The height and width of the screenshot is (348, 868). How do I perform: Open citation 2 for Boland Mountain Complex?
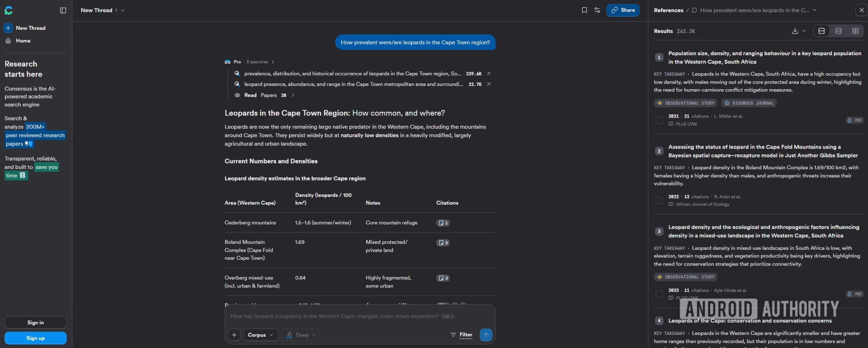(x=443, y=243)
